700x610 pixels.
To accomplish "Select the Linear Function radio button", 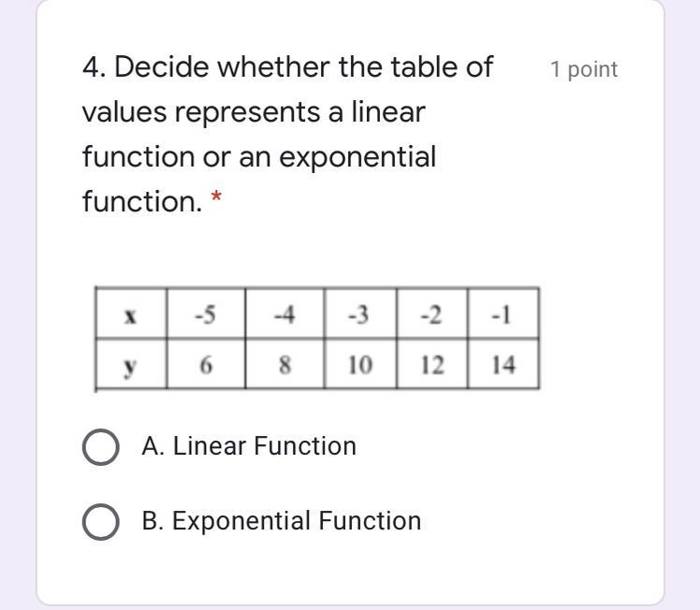I will [100, 447].
